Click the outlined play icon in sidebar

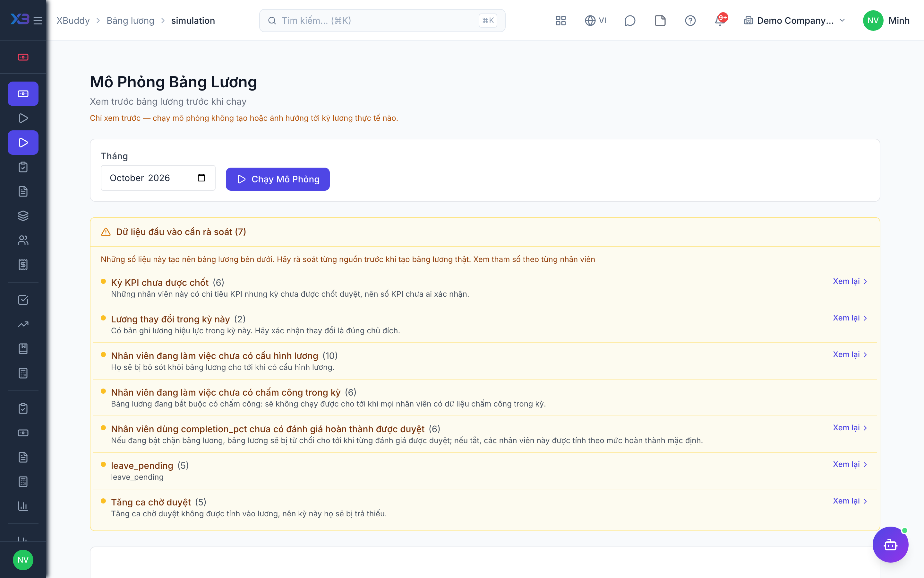23,118
